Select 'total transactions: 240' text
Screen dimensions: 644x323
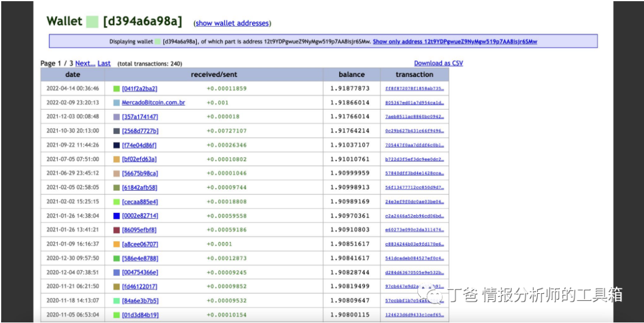[x=150, y=64]
